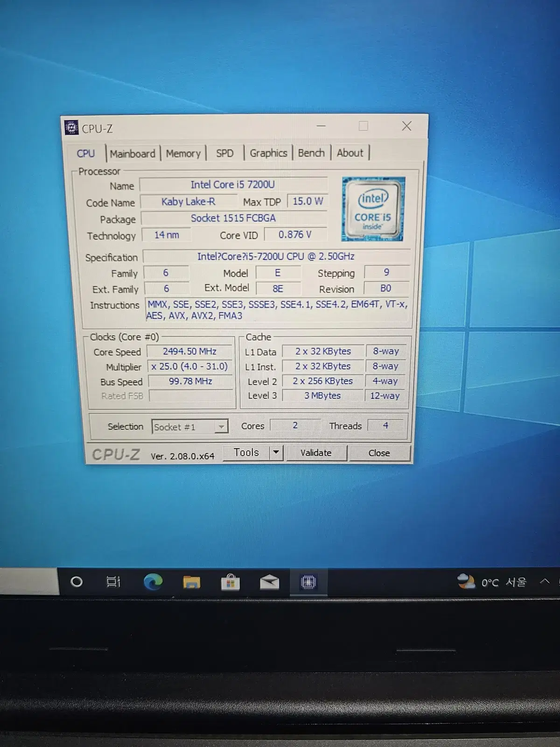Close CPU-Z with the title bar X
The image size is (560, 747).
[406, 126]
